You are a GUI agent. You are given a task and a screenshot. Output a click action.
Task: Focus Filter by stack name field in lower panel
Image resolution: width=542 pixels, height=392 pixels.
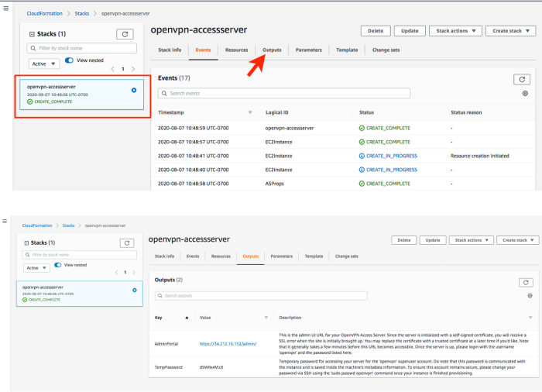tap(80, 255)
